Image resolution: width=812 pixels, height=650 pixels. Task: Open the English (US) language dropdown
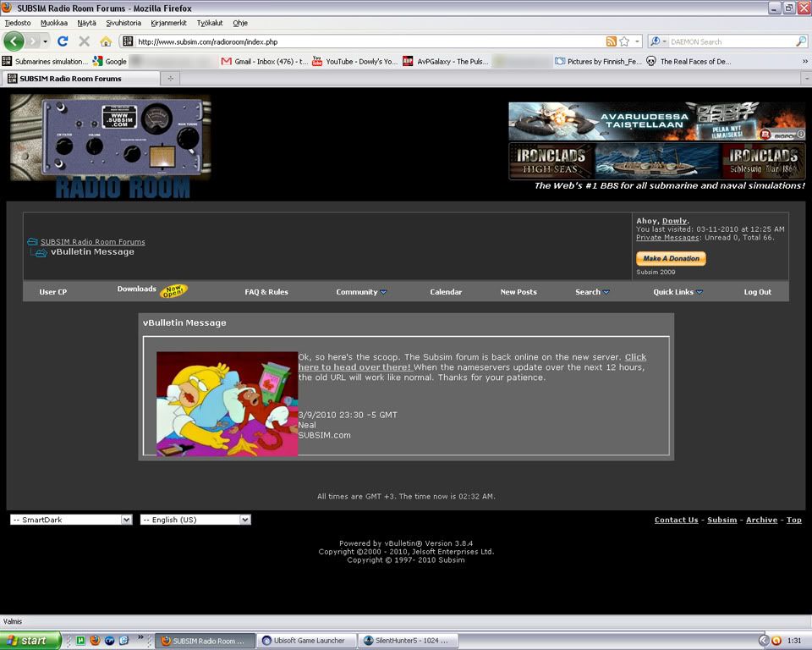click(x=195, y=520)
